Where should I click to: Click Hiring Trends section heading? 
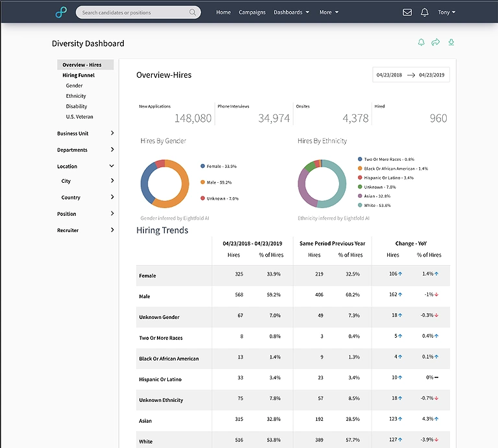[x=162, y=230]
